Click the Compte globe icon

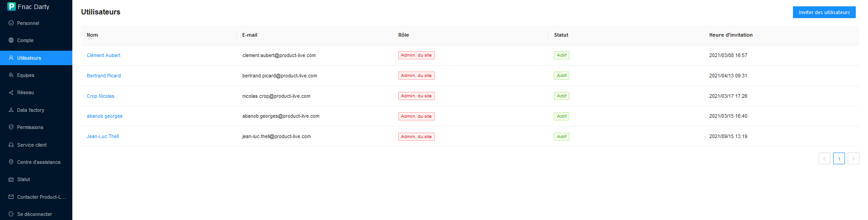click(11, 40)
